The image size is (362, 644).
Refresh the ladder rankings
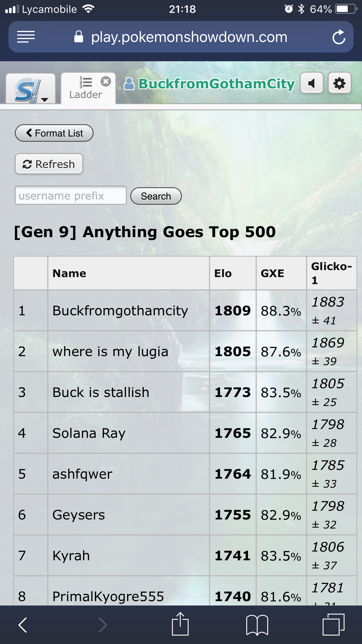click(x=49, y=164)
